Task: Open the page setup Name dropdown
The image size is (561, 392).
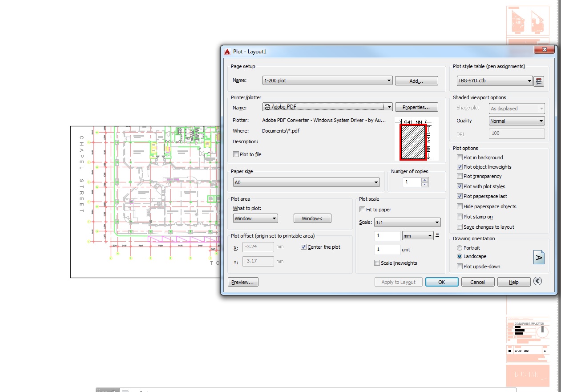Action: (388, 81)
